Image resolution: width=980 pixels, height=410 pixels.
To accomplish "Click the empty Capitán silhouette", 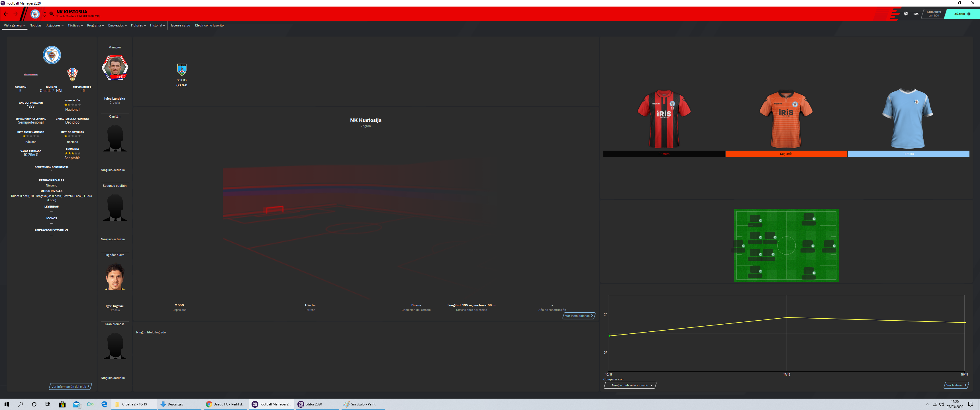I will pyautogui.click(x=115, y=138).
